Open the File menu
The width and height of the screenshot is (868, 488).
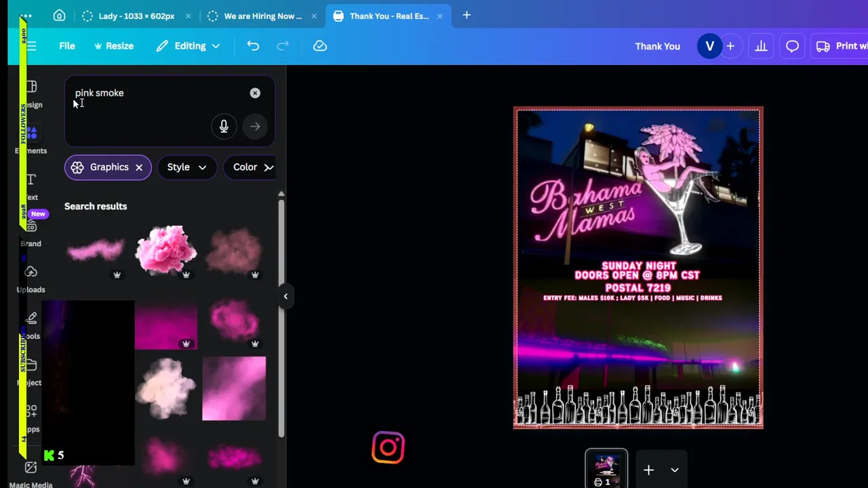pos(66,46)
